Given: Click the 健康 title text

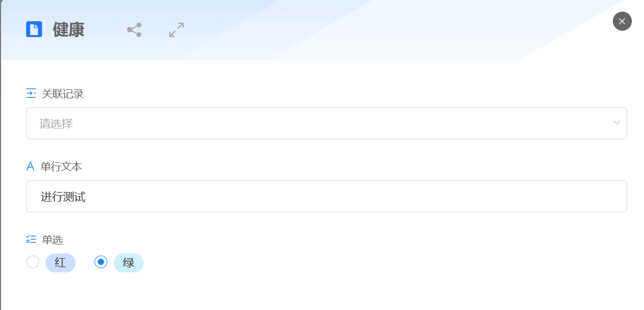Looking at the screenshot, I should click(69, 30).
